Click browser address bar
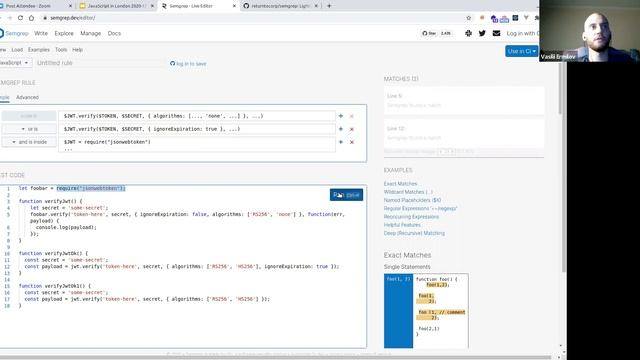Image resolution: width=640 pixels, height=360 pixels. click(x=253, y=18)
